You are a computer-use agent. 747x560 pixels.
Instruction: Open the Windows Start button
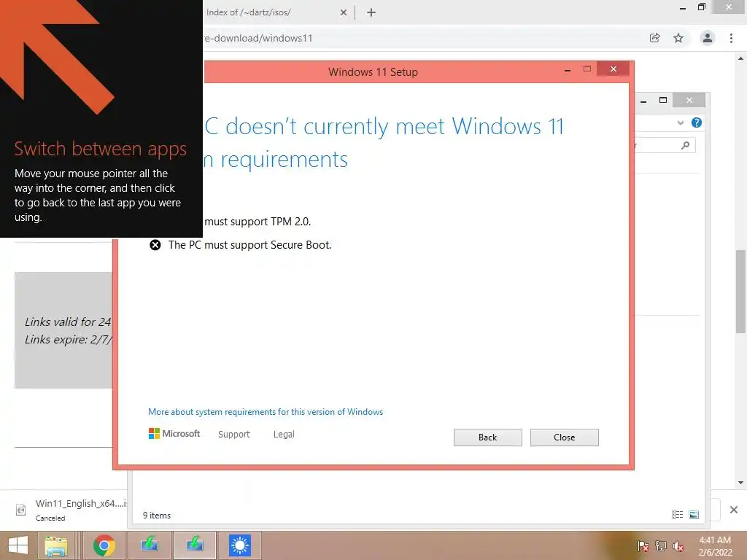pyautogui.click(x=18, y=545)
